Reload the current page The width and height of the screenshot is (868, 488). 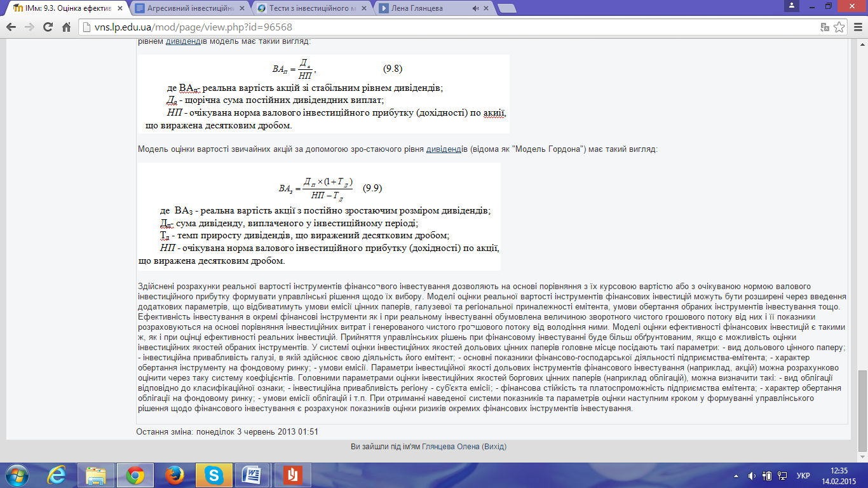pos(48,27)
